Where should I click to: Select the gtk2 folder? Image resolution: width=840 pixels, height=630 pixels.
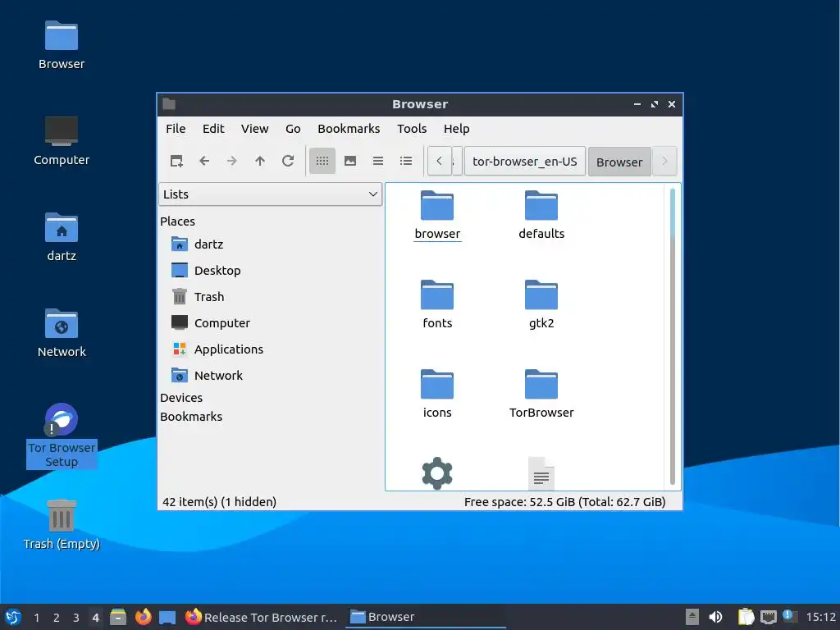tap(541, 305)
